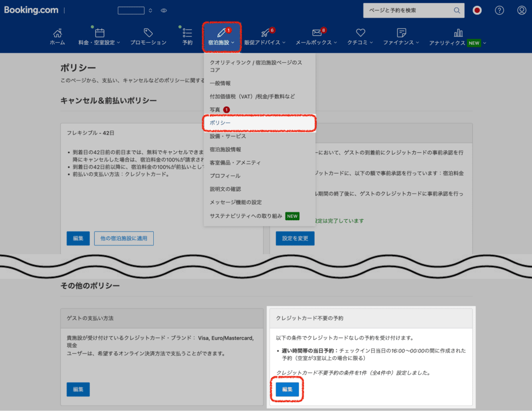Screen dimensions: 532x411
Task: Toggle the property ID visibility eye icon
Action: (x=163, y=10)
